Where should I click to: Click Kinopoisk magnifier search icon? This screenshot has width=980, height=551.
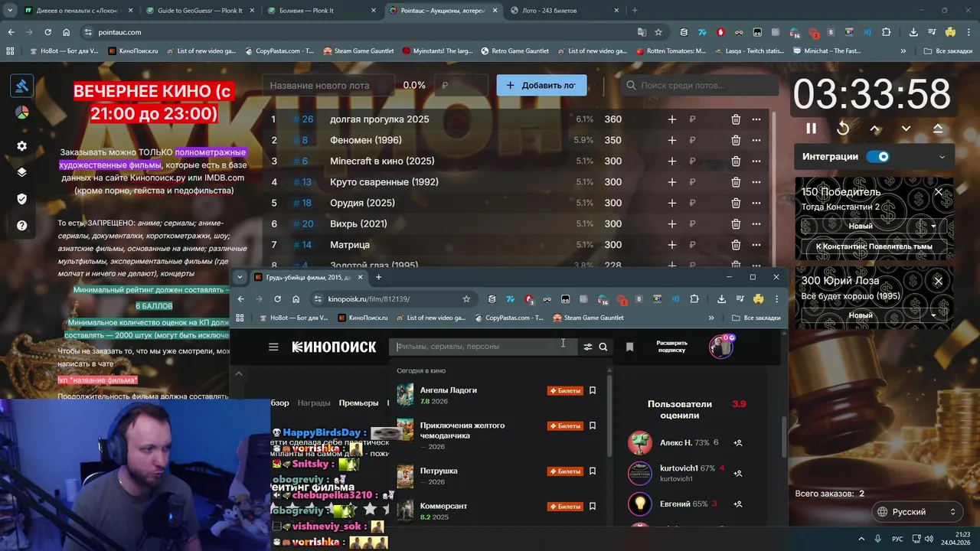pos(603,347)
